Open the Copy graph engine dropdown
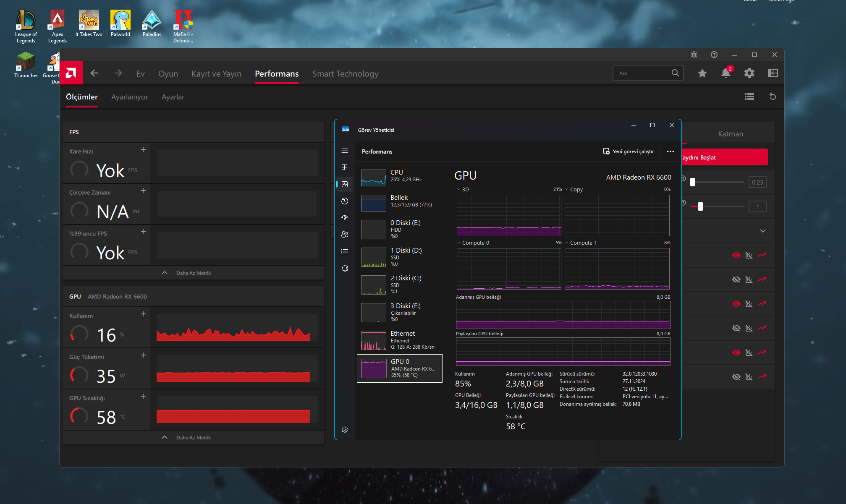Image resolution: width=846 pixels, height=504 pixels. point(566,189)
